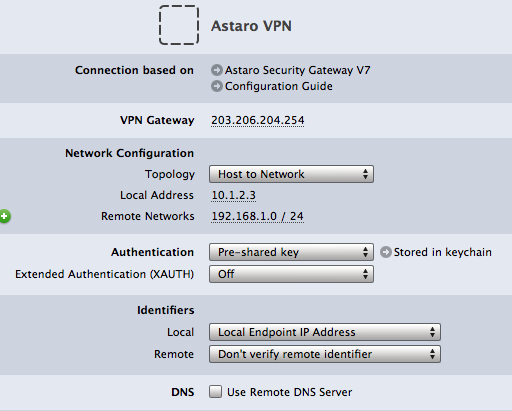Enable Use Remote DNS Server checkbox
This screenshot has height=411, width=512.
(x=215, y=392)
